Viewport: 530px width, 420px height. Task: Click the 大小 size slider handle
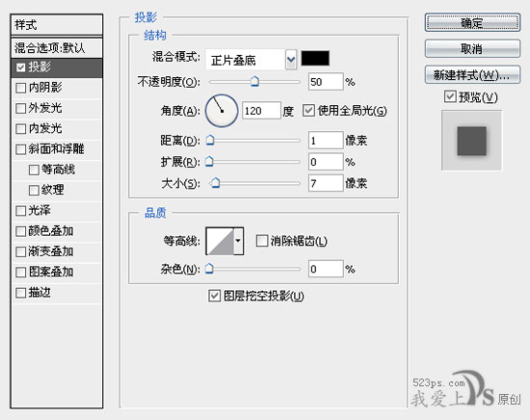coord(215,183)
